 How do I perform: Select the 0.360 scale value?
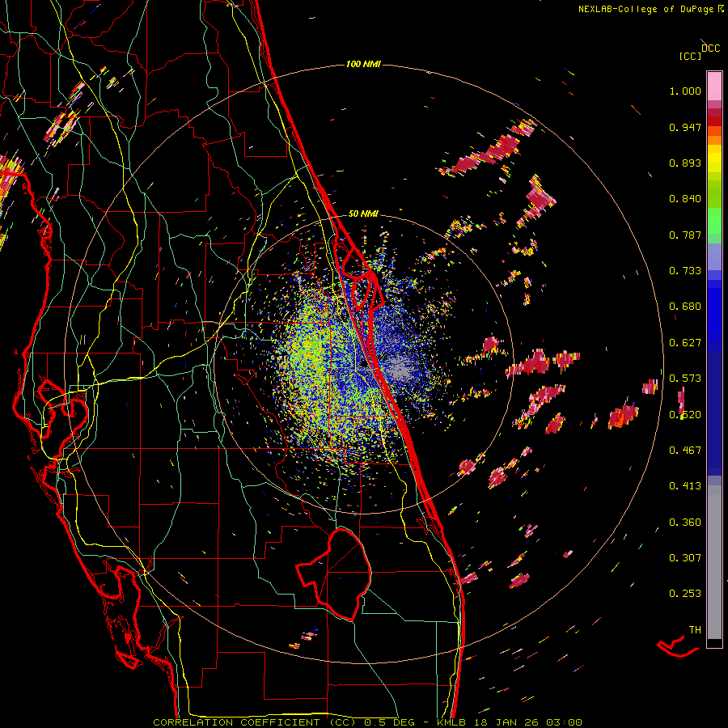[685, 523]
